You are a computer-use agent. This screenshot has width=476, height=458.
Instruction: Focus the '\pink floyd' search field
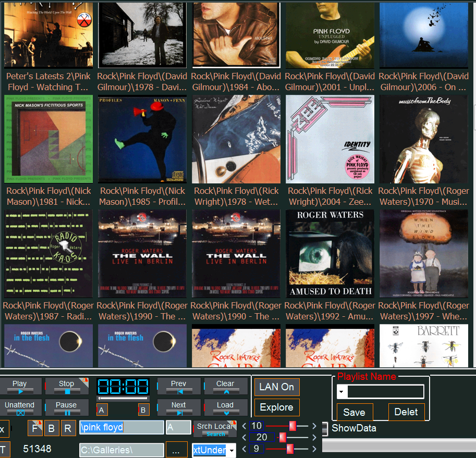click(121, 427)
